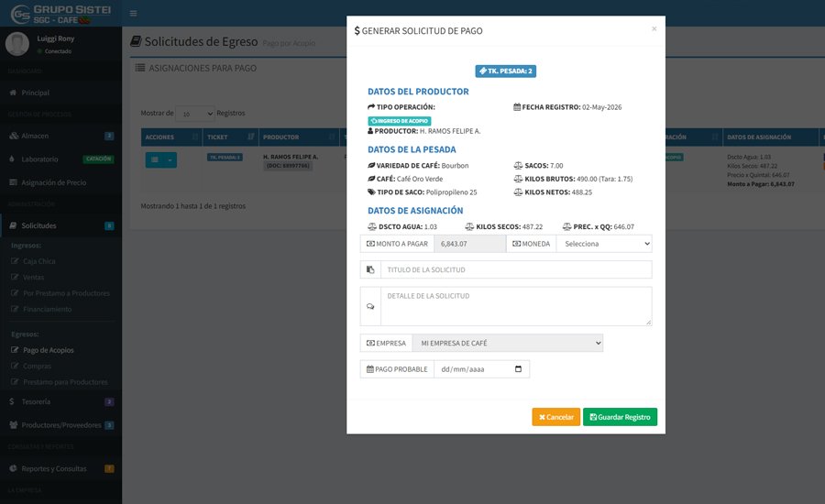This screenshot has width=825, height=504.
Task: Click the Ventas edit icon
Action: (15, 278)
